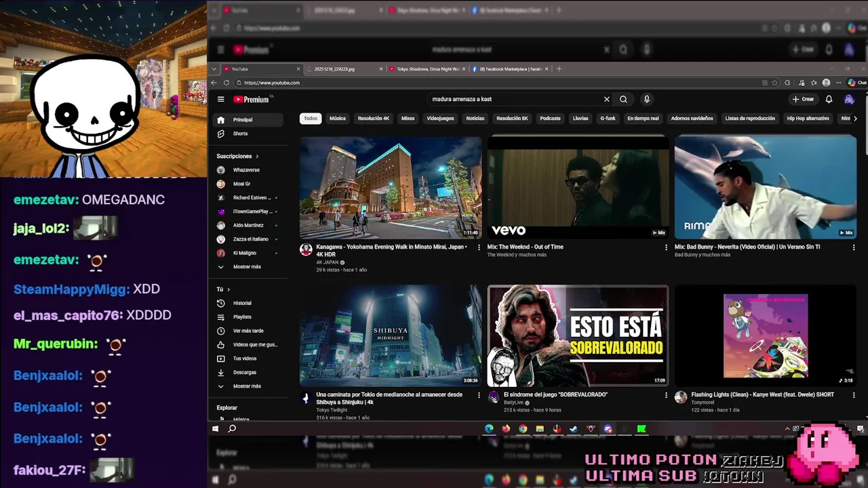Expand the Tú section
Screen dimensions: 868x488
pyautogui.click(x=223, y=289)
